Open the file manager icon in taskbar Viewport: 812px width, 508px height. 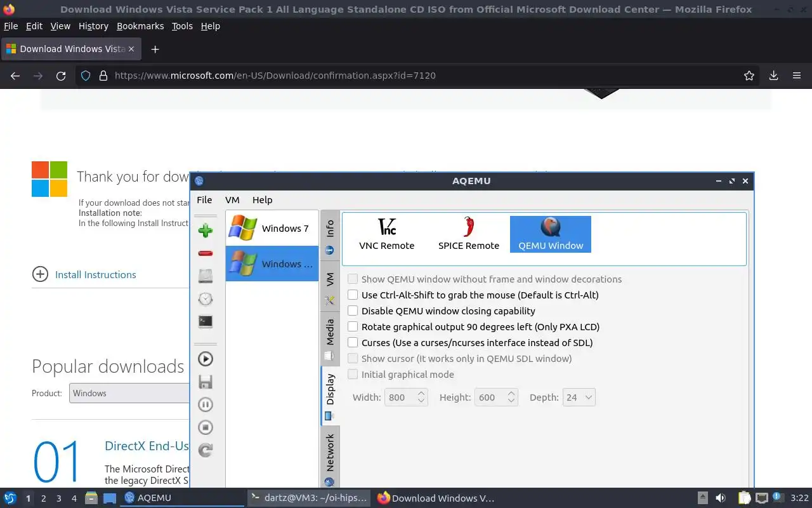[x=91, y=498]
